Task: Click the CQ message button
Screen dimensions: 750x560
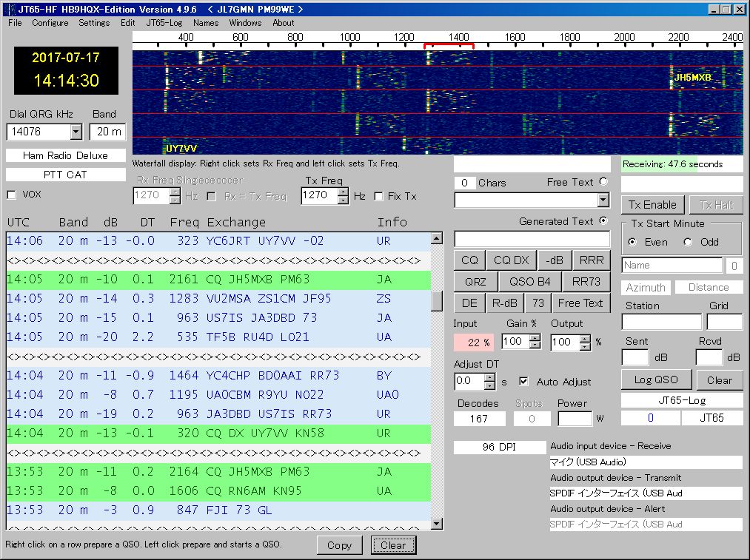Action: 469,260
